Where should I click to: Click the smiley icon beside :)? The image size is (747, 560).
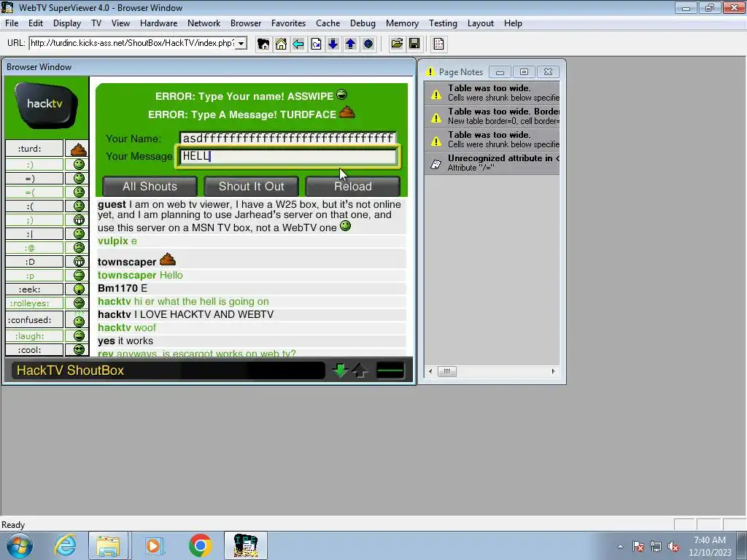79,164
